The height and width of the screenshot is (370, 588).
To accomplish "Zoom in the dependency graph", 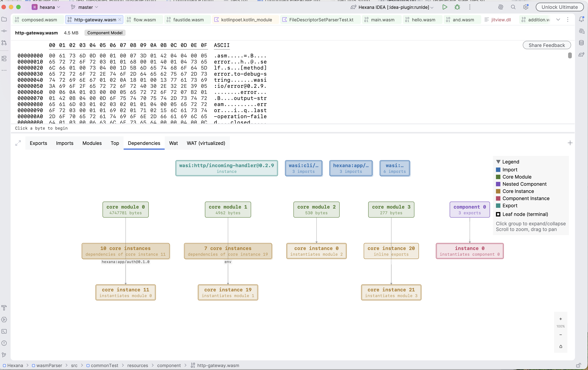I will click(x=561, y=319).
